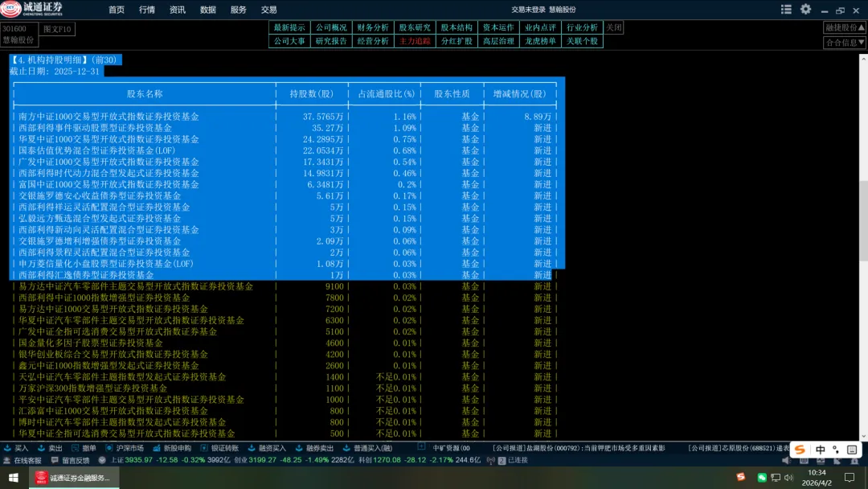Open Windows notification center
This screenshot has height=489, width=868.
tap(850, 478)
